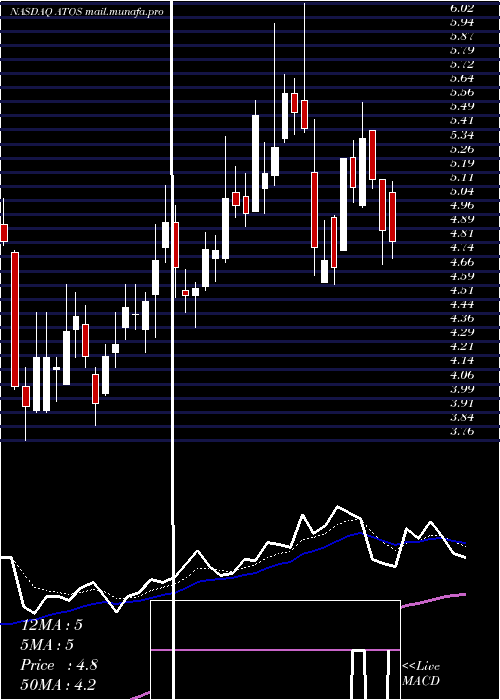
Task: Click the 4.44 price axis label
Action: pos(462,304)
